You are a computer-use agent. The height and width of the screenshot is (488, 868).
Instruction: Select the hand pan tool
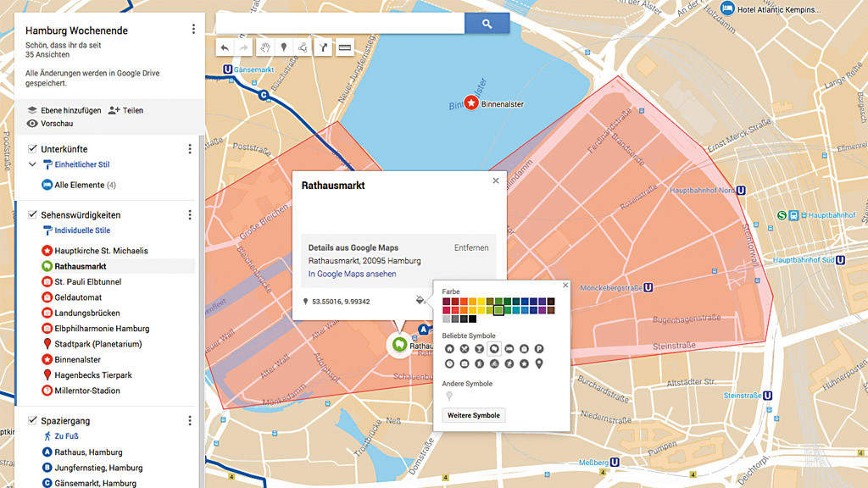[264, 48]
